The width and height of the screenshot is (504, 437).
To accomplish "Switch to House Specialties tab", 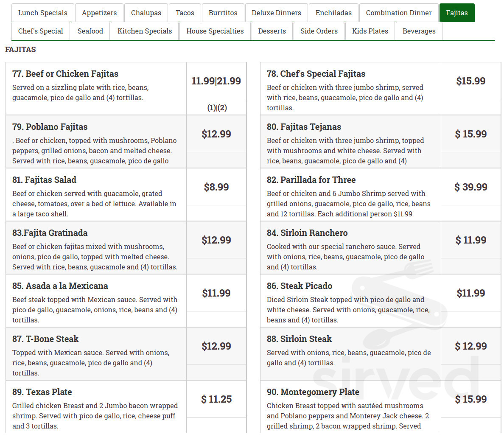I will pos(215,31).
